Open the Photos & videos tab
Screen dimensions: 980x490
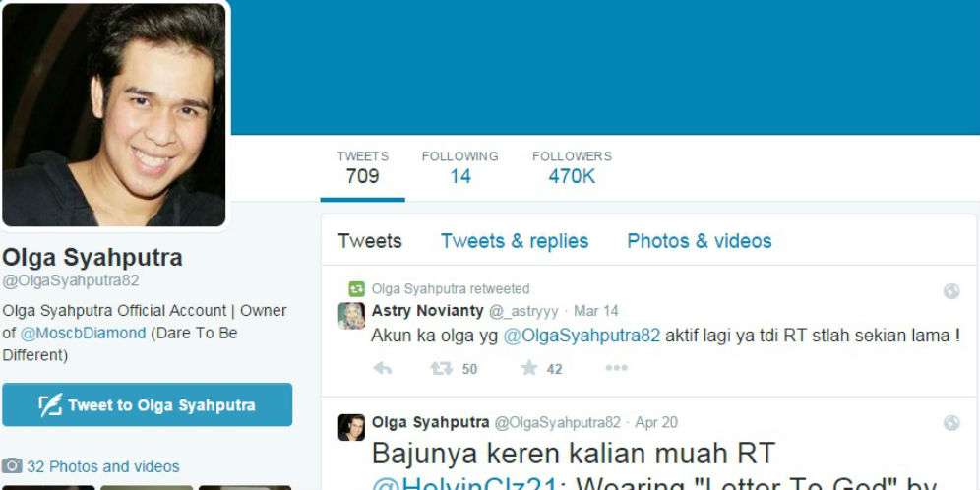pos(699,241)
